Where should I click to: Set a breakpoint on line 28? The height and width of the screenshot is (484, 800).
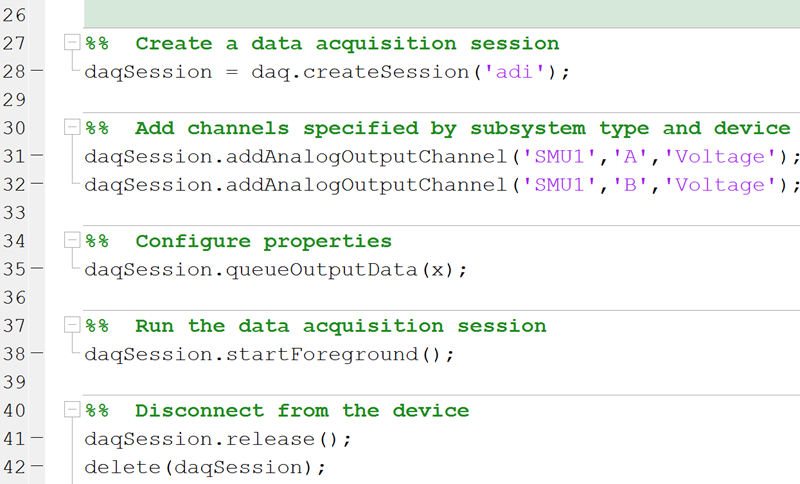point(38,72)
